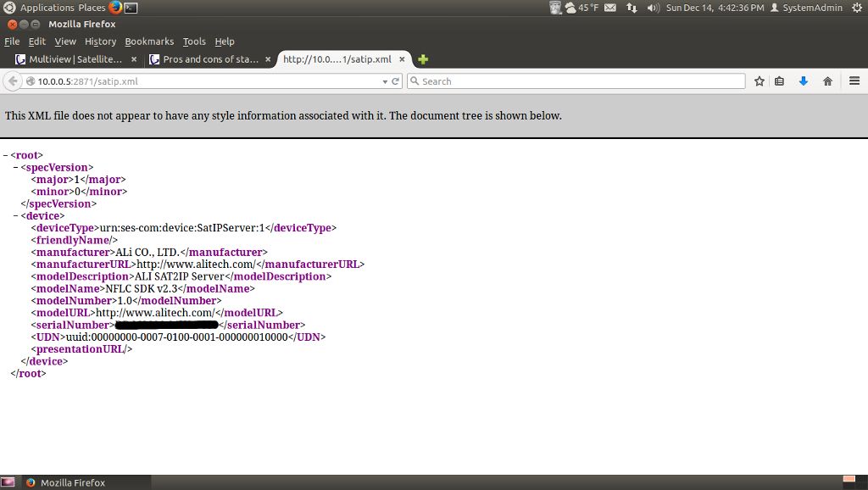
Task: Switch to the Multiview Satellite tab
Action: click(75, 59)
